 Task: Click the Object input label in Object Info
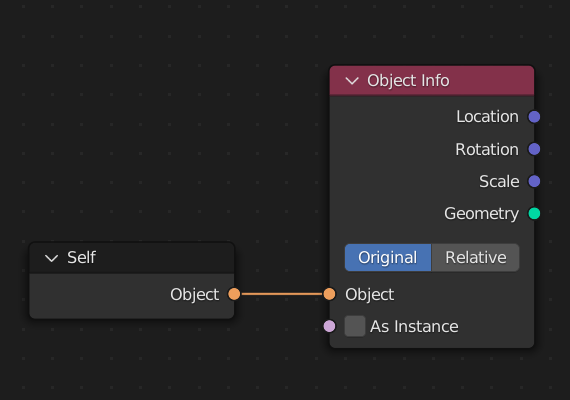click(369, 294)
